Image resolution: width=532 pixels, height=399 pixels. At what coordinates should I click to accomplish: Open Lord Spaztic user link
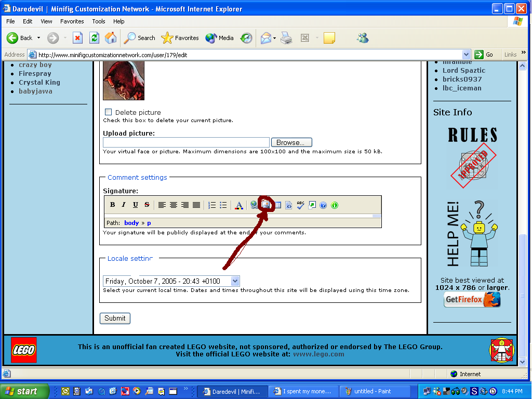pos(464,71)
